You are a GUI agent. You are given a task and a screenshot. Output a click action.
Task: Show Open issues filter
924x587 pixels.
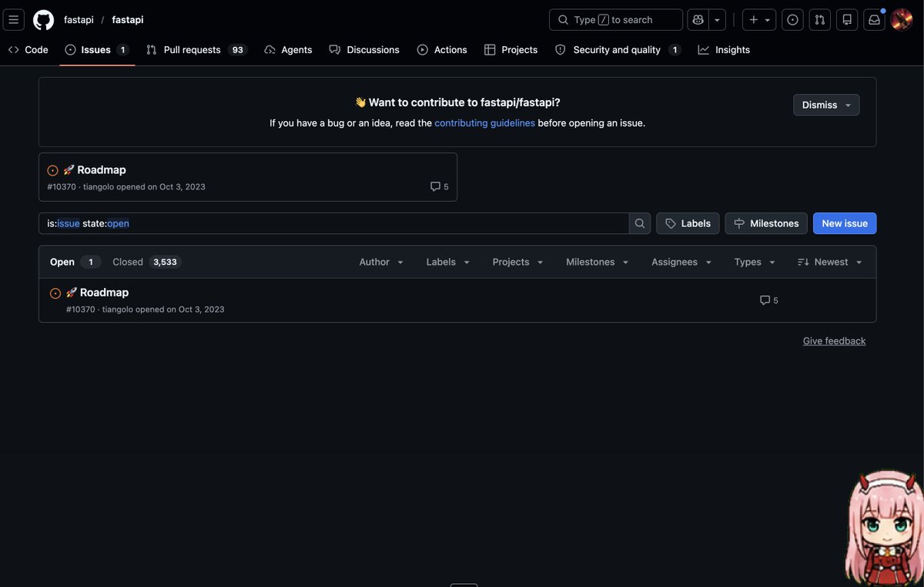[x=75, y=262]
